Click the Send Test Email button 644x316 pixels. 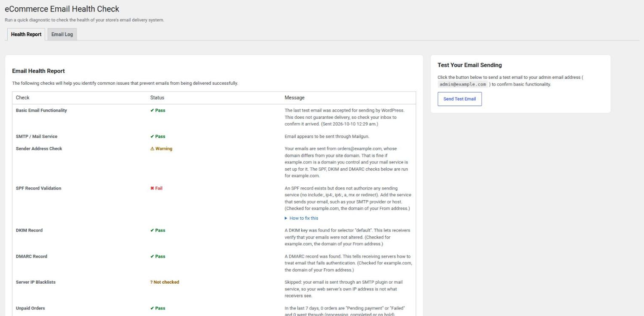click(x=459, y=99)
